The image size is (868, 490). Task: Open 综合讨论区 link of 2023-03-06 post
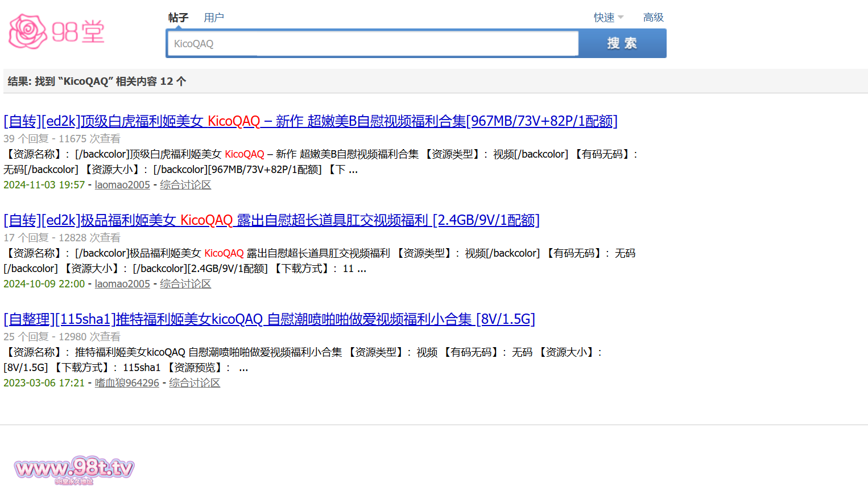click(195, 383)
